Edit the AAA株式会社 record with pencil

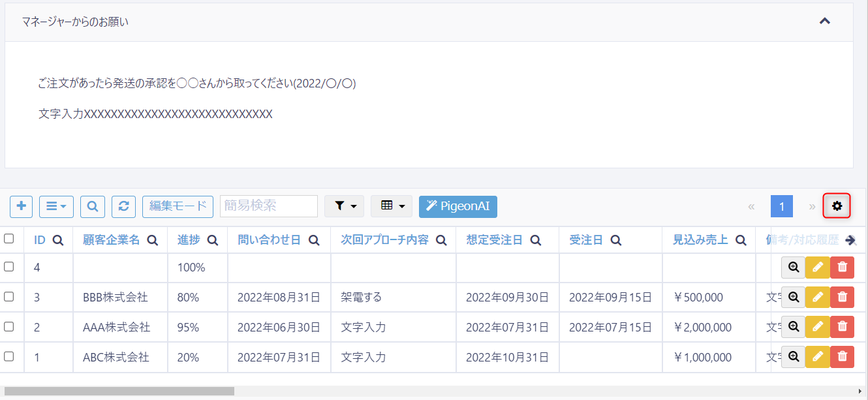[x=817, y=327]
